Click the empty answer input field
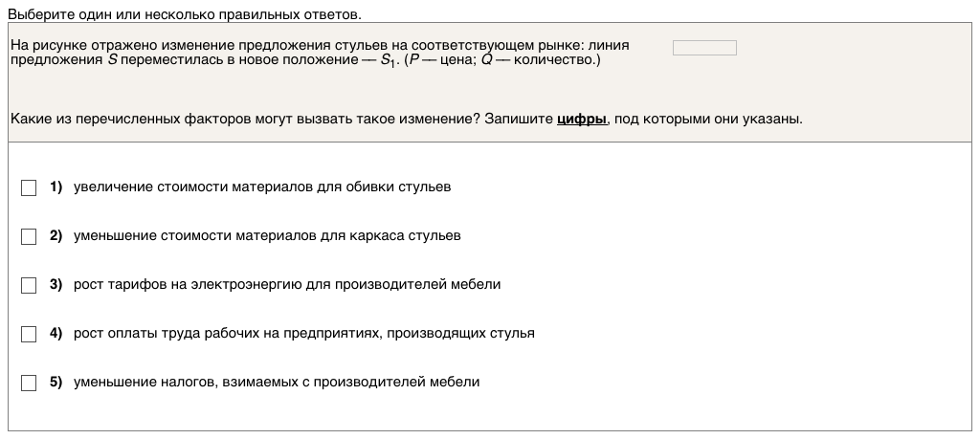980x439 pixels. tap(704, 48)
